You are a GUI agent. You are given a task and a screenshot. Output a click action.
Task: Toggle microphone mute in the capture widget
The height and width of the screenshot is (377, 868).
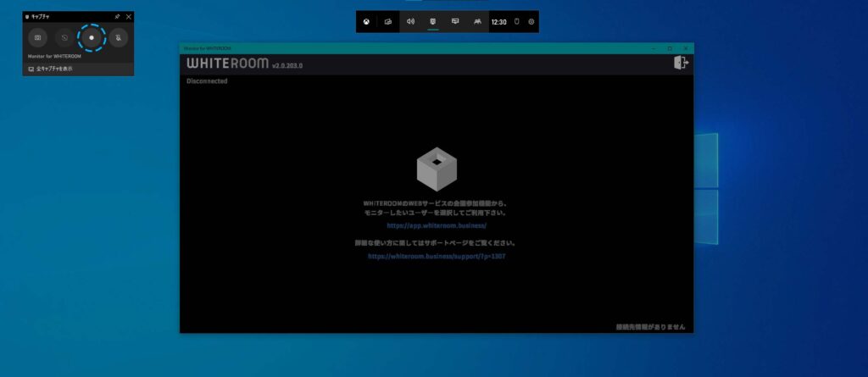point(119,37)
